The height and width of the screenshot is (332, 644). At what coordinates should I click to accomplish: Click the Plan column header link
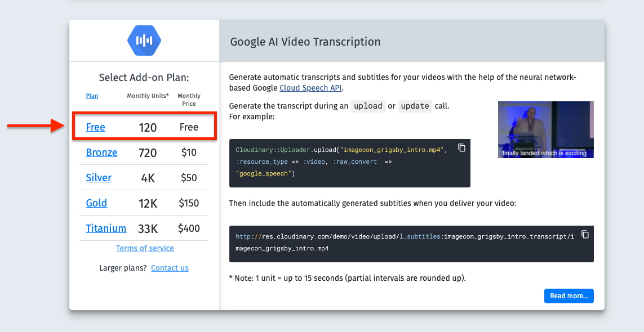[92, 96]
